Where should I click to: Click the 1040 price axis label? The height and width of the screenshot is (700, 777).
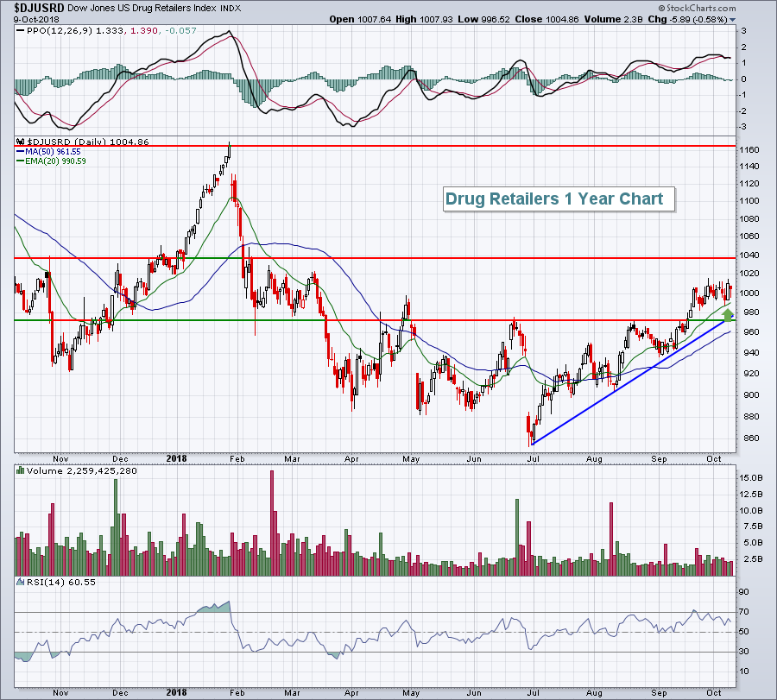(x=749, y=255)
